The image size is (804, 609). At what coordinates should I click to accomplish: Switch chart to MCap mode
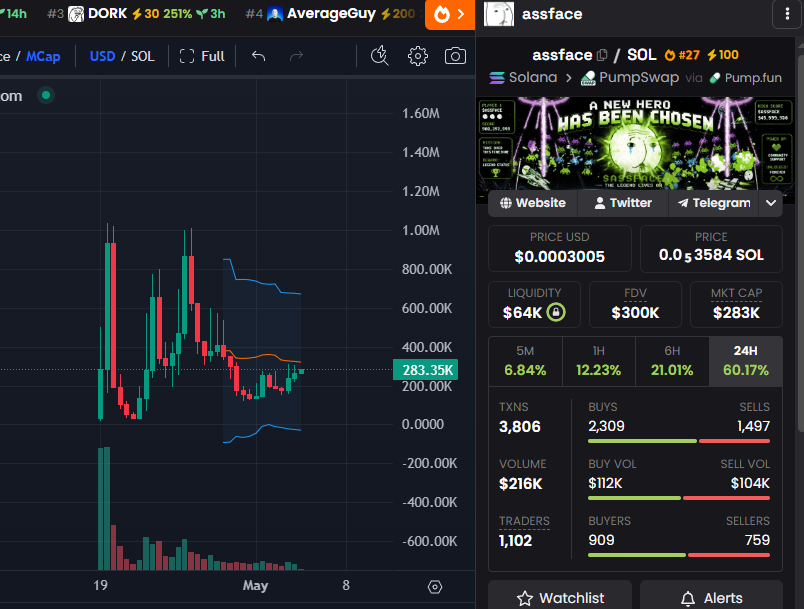(x=43, y=56)
